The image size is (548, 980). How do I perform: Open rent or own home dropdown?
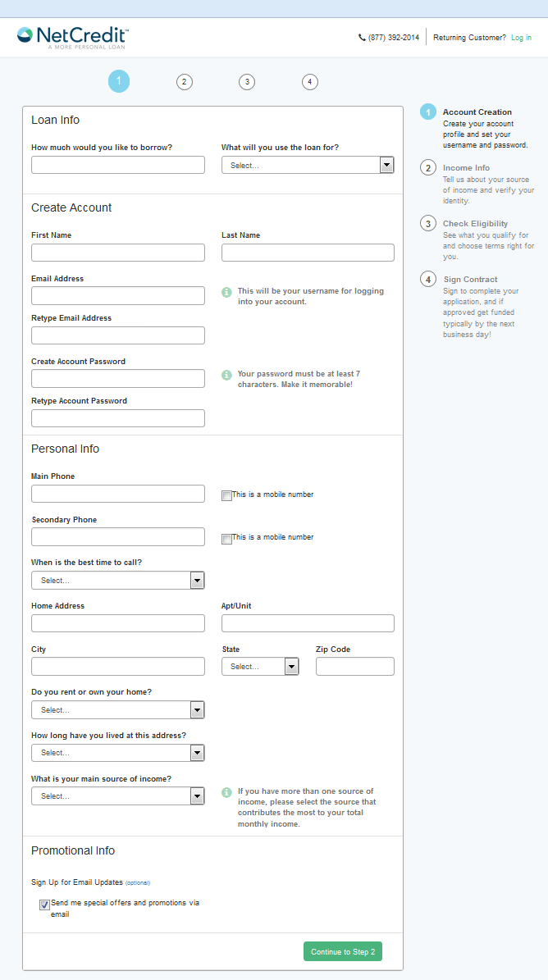[x=118, y=710]
